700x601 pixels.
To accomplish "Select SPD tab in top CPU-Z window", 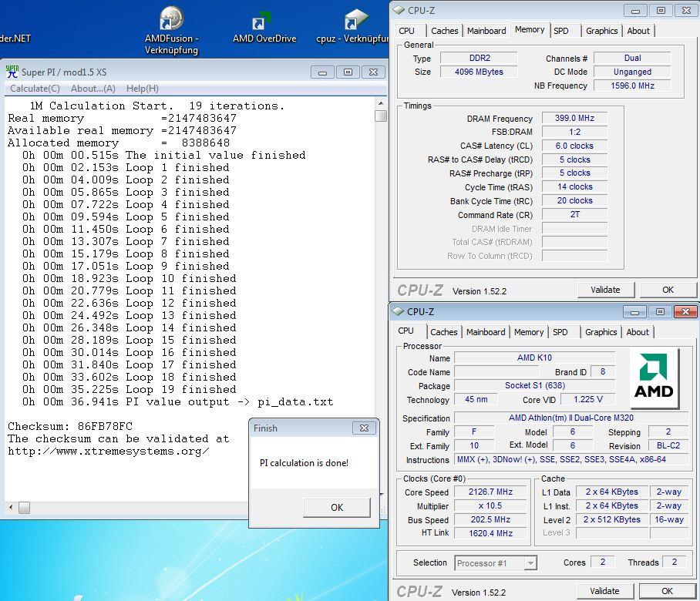I will tap(561, 31).
